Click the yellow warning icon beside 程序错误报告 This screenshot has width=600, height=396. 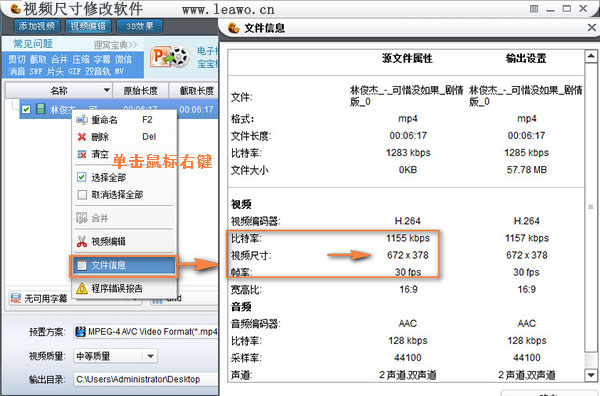[82, 288]
